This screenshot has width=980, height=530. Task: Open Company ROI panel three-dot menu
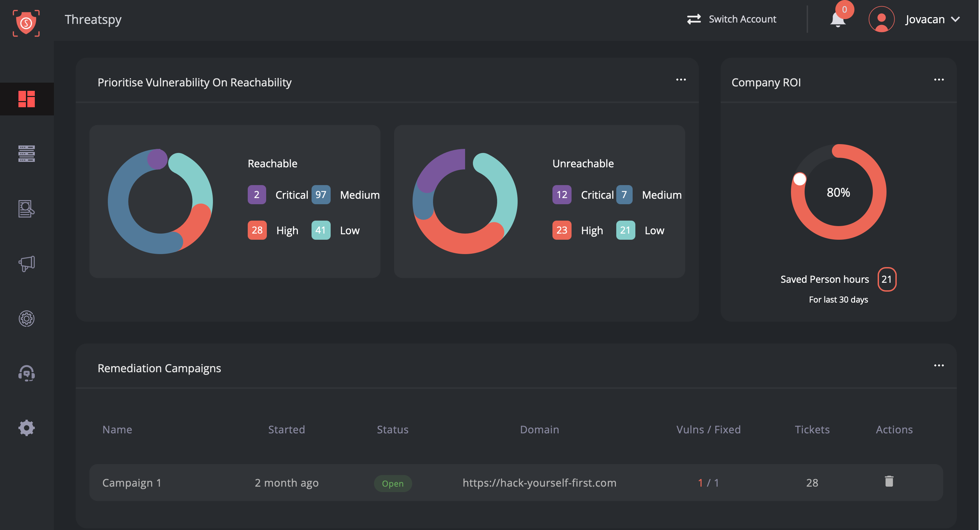click(938, 80)
